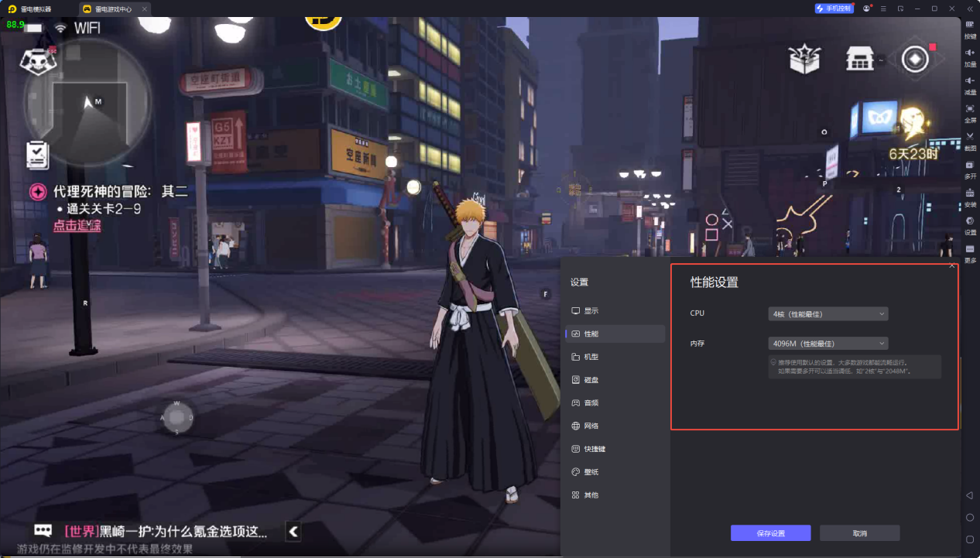Open the in-game shop building icon
This screenshot has height=558, width=980.
coord(859,60)
